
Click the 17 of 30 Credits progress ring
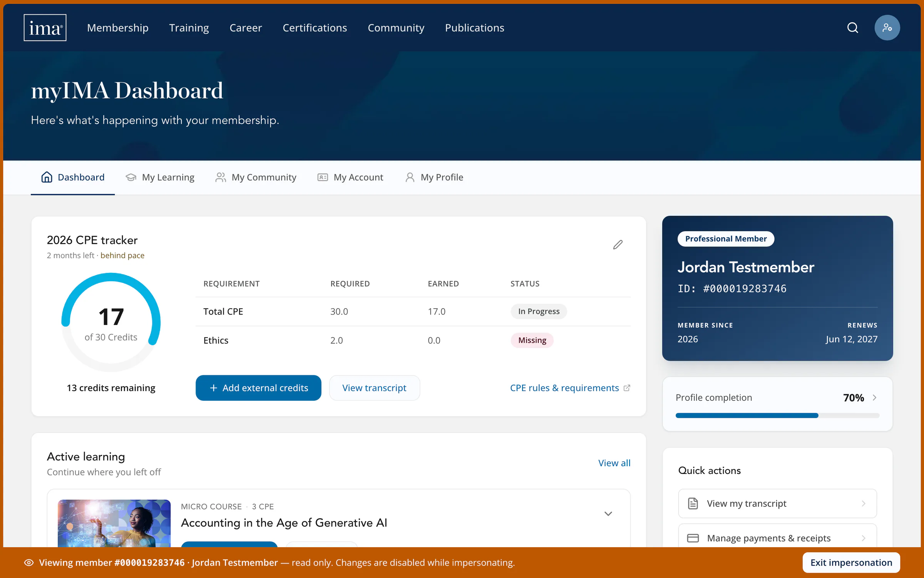pyautogui.click(x=111, y=323)
